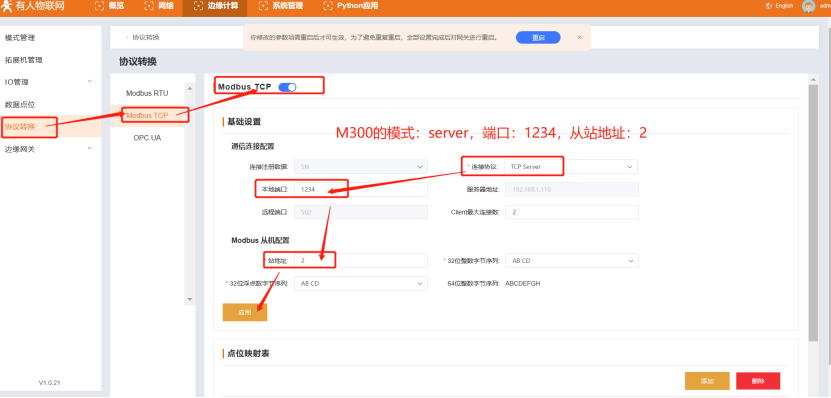
Task: Select Modbus TCP protocol
Action: click(147, 115)
